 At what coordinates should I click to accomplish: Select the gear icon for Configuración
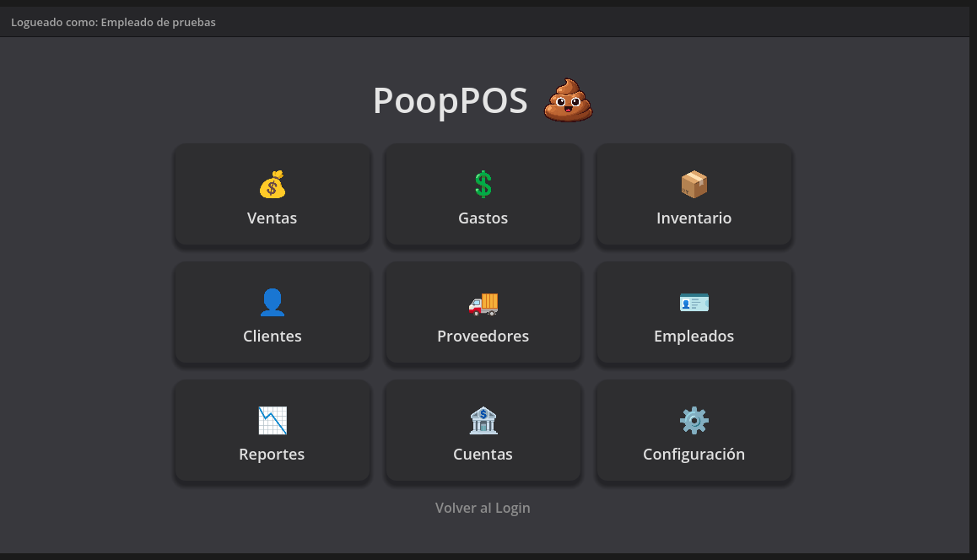694,420
